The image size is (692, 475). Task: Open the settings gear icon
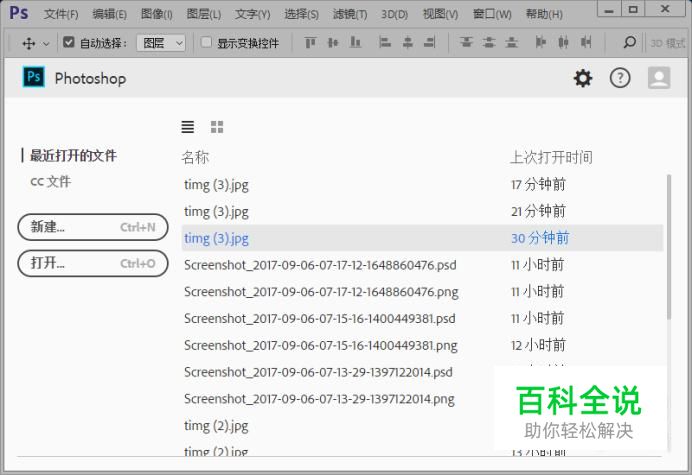point(583,78)
